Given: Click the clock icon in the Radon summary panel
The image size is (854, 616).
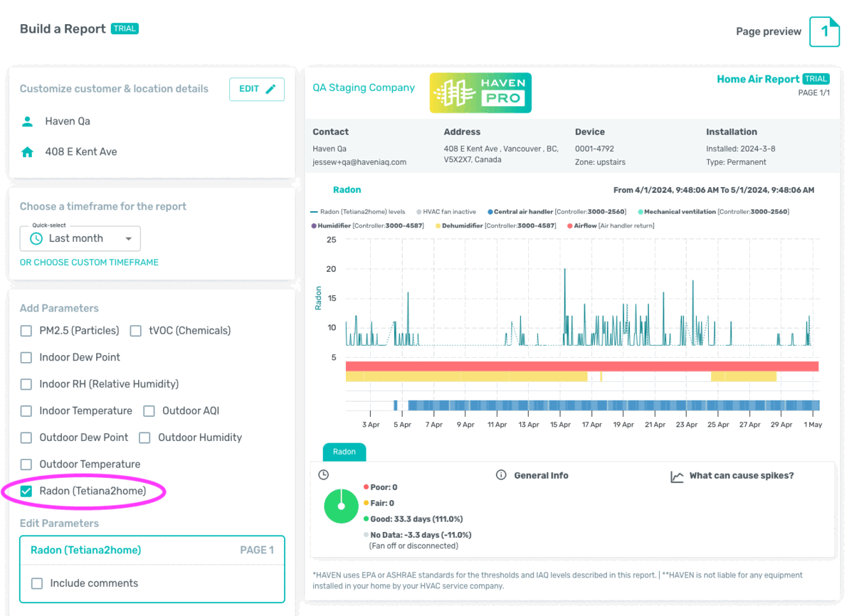Looking at the screenshot, I should [x=323, y=475].
